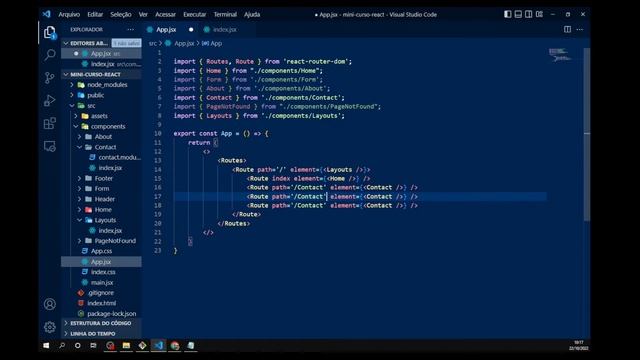
Task: Collapse the components folder
Action: click(x=76, y=127)
